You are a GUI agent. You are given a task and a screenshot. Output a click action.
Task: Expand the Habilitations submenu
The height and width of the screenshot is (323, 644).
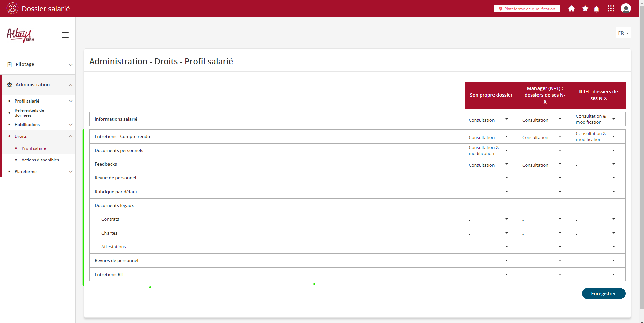pos(71,125)
